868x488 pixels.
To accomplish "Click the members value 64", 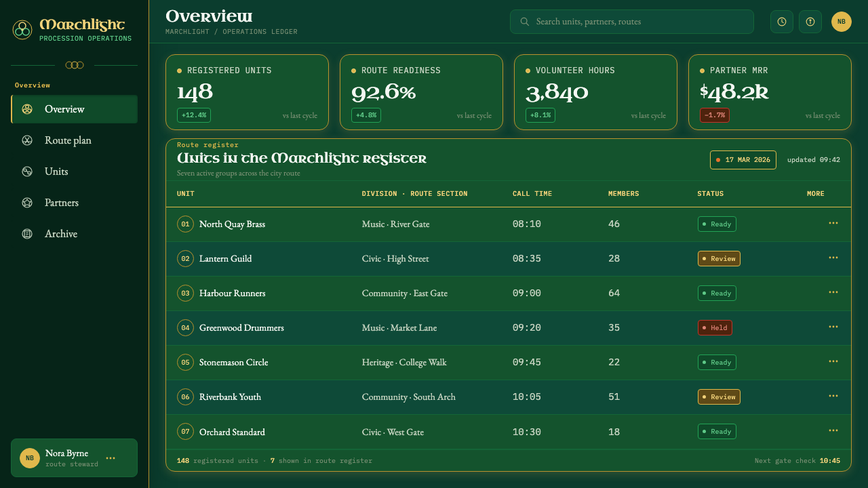I will tap(614, 293).
